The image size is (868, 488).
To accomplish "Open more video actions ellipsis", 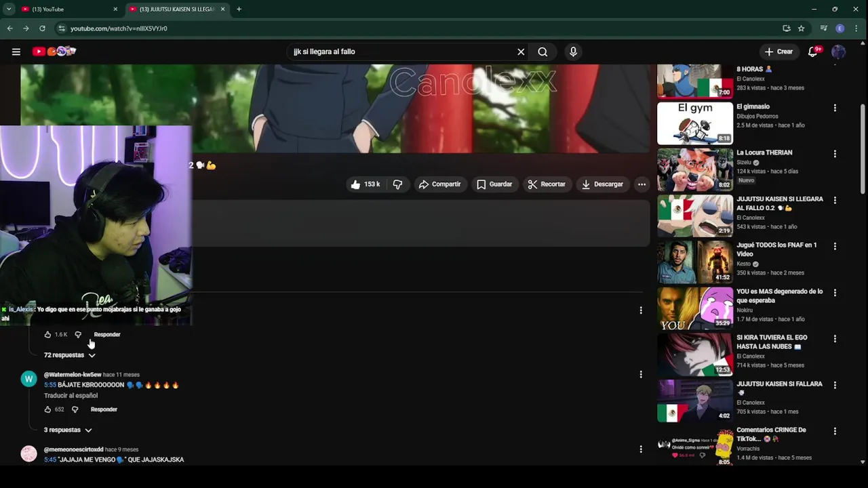I will [642, 184].
